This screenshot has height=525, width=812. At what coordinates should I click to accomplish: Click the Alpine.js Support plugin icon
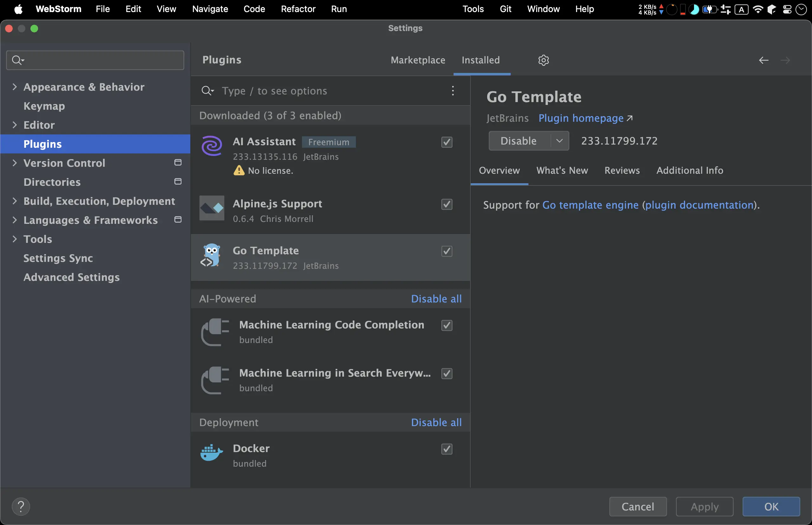[x=212, y=208]
